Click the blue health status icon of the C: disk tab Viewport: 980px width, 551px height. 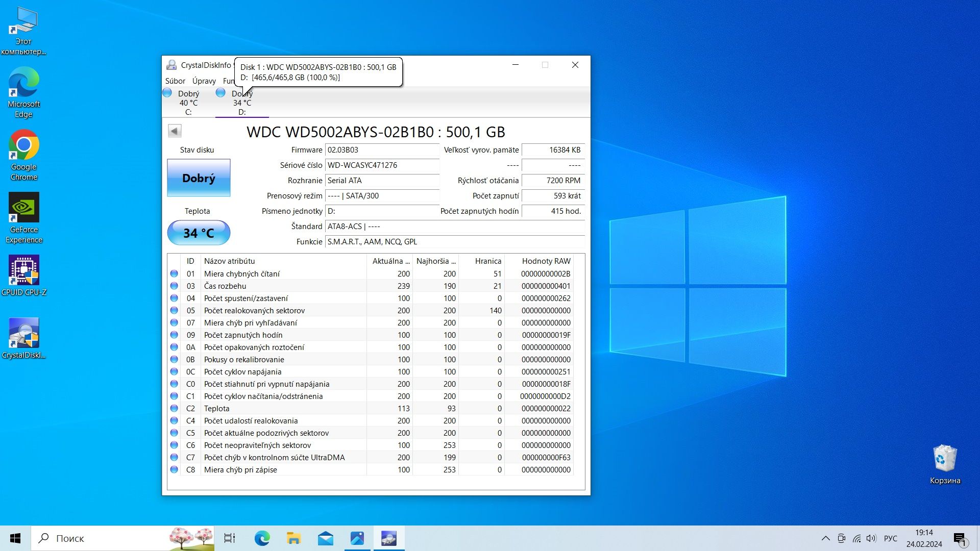tap(167, 93)
